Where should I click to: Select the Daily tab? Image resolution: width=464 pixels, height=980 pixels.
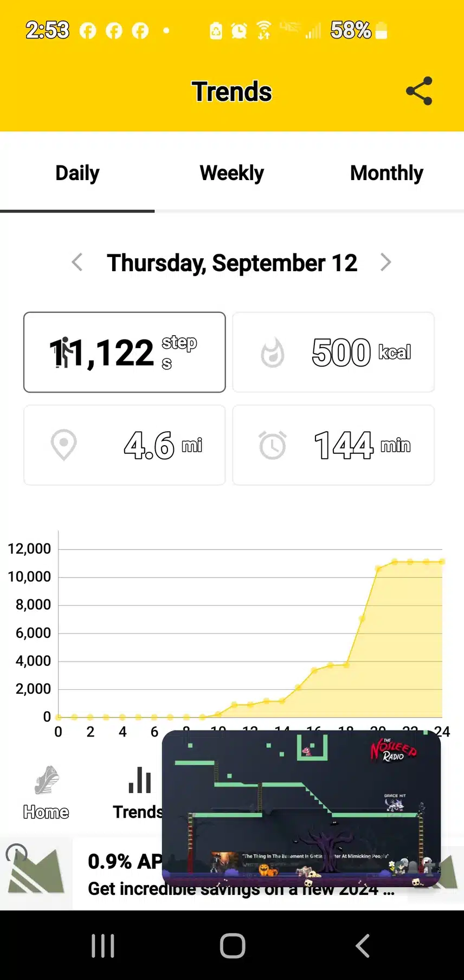pyautogui.click(x=78, y=173)
